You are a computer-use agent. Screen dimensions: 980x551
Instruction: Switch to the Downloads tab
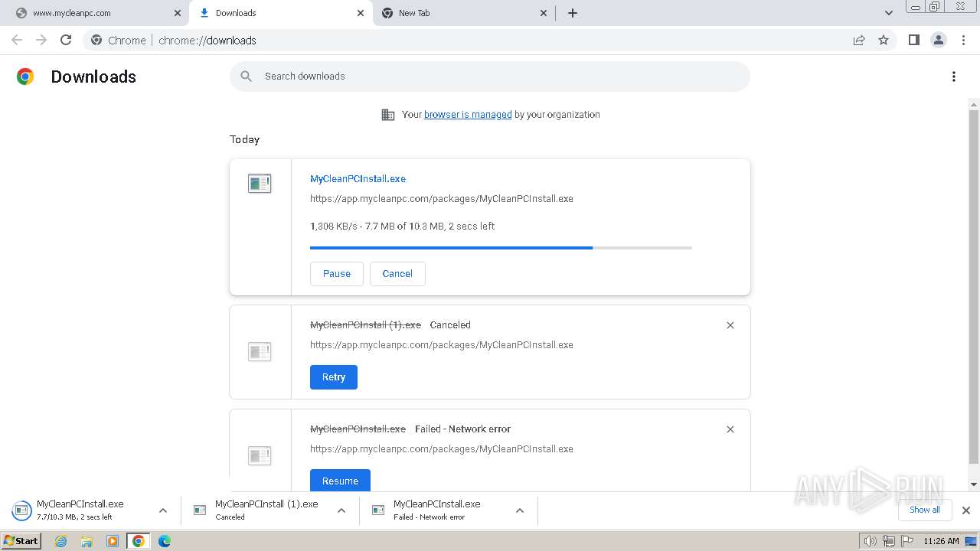point(281,13)
